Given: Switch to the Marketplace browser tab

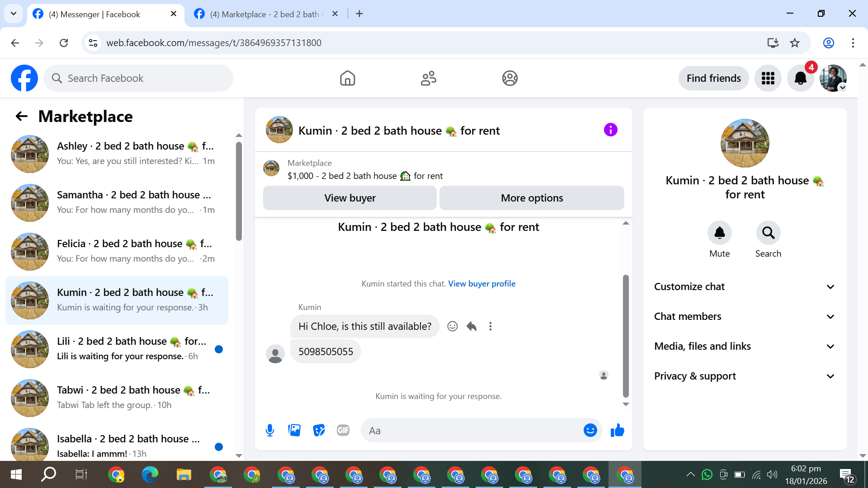Looking at the screenshot, I should (264, 14).
